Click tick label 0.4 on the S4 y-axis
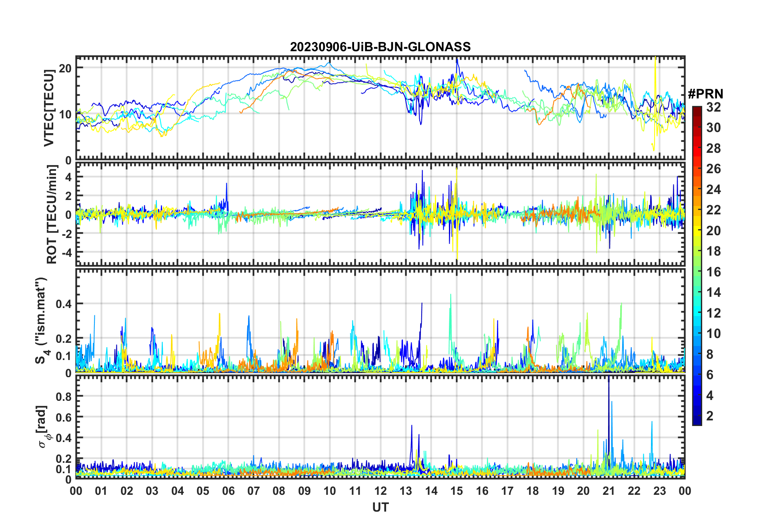Screen dimensions: 761x532 [x=64, y=304]
